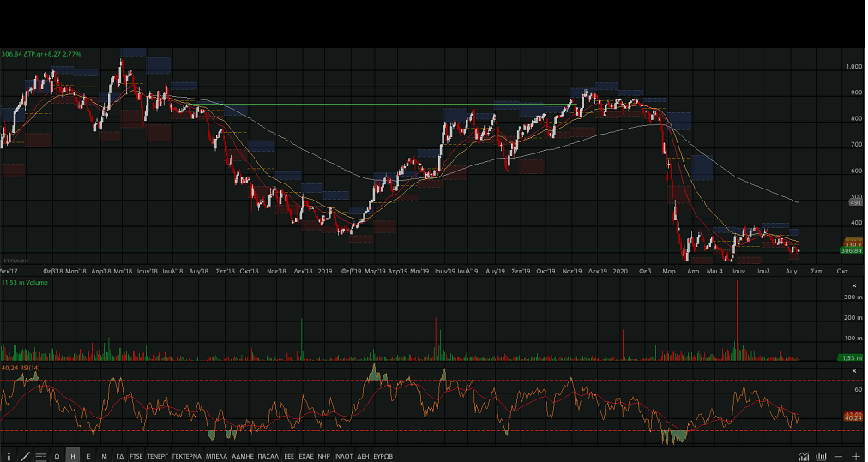This screenshot has height=462, width=868.
Task: Open the ΓΔ index tab
Action: point(120,456)
